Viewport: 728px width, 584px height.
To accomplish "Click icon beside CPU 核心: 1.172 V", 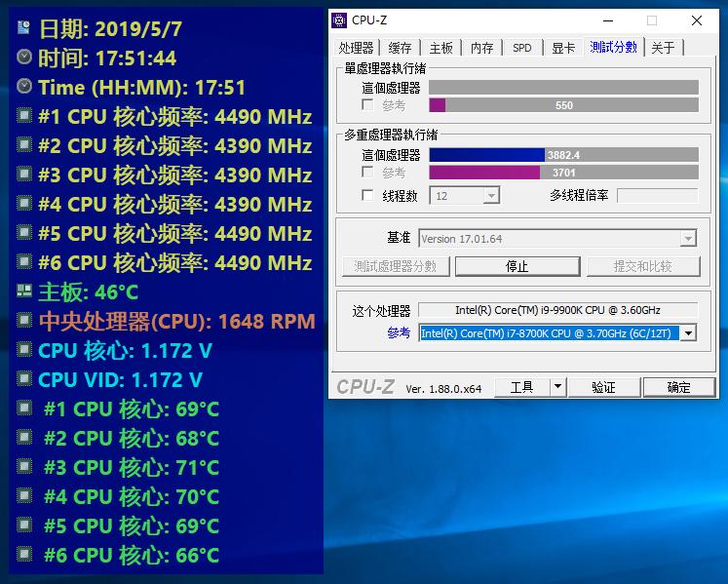I will click(x=24, y=349).
